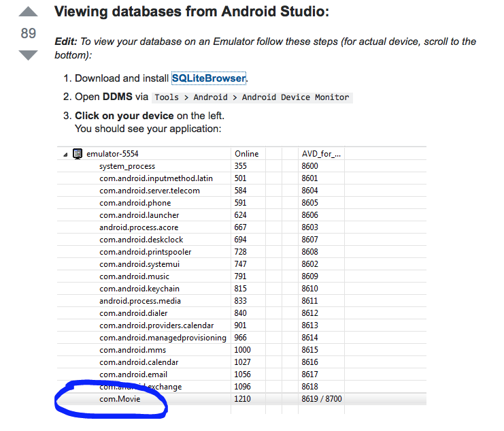Collapse the emulator-5554 tree node

pyautogui.click(x=65, y=155)
